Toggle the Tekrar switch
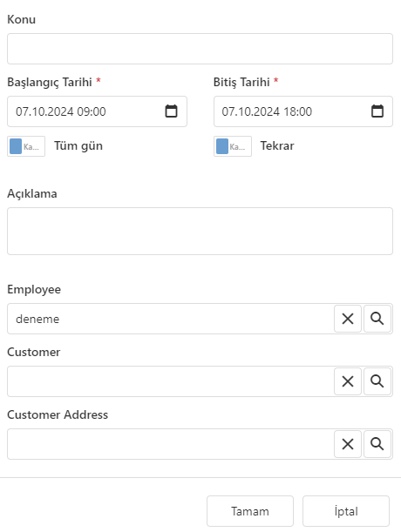This screenshot has width=401, height=532. 233,146
